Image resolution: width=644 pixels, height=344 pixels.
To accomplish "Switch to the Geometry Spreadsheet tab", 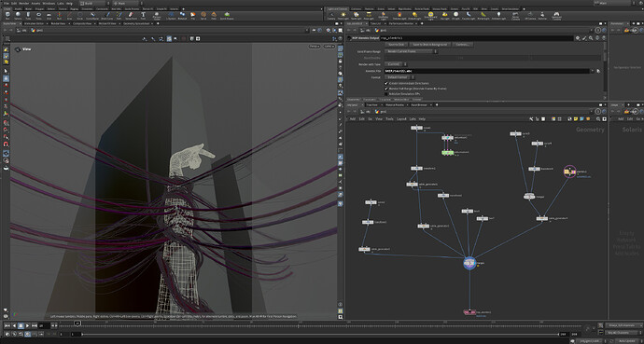I will (x=138, y=24).
